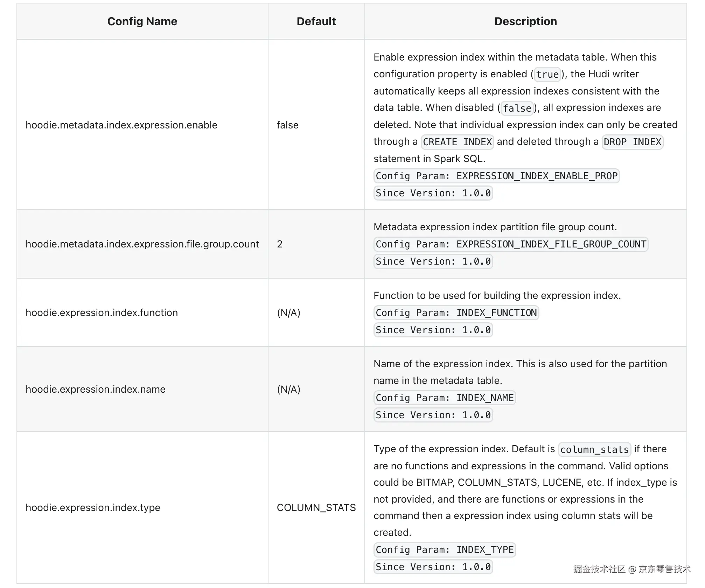Select the hoodie.metadata.index.expression.file.group.count config name
Image resolution: width=705 pixels, height=588 pixels.
pos(142,244)
